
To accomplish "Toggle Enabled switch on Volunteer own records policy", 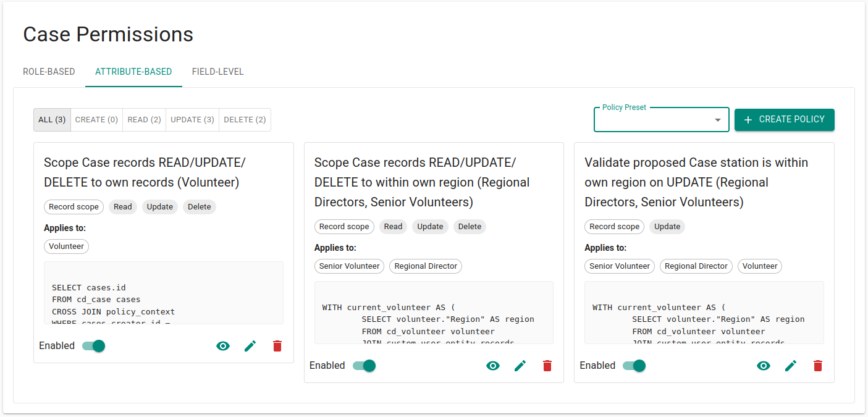I will tap(94, 346).
